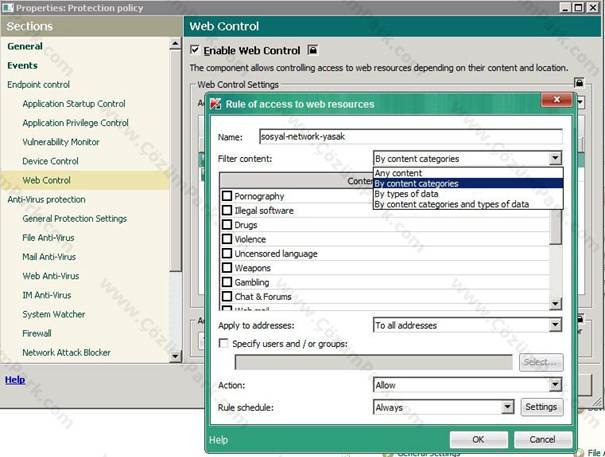Click Sections scroll up arrow
The width and height of the screenshot is (605, 457).
(175, 44)
